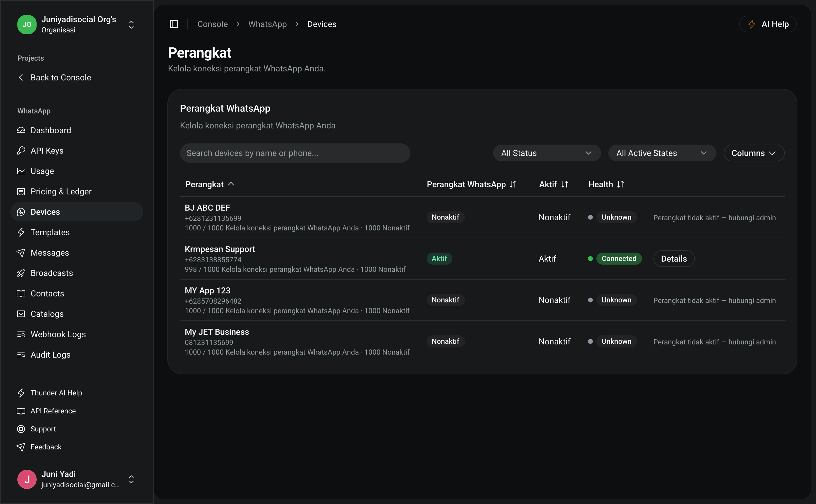Click the Catalogs icon
Image resolution: width=816 pixels, height=504 pixels.
[21, 314]
